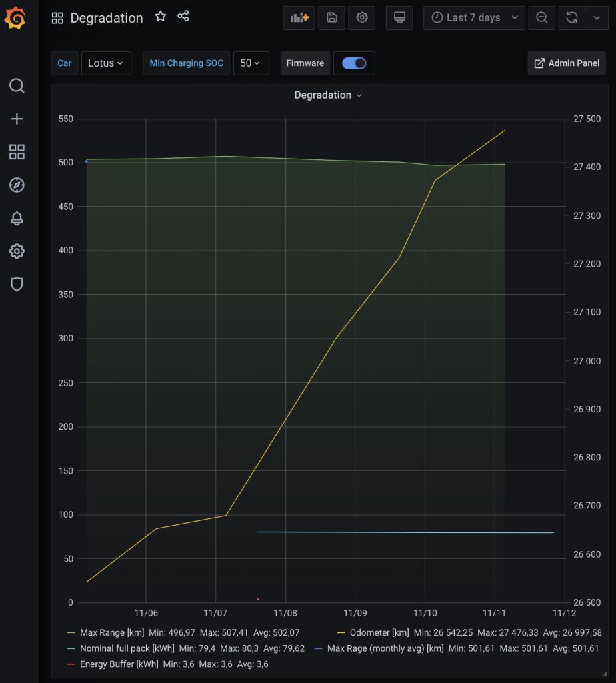Click the Nominal full pack 'Avg: 79,62' value
Viewport: 616px width, 683px height.
click(284, 648)
